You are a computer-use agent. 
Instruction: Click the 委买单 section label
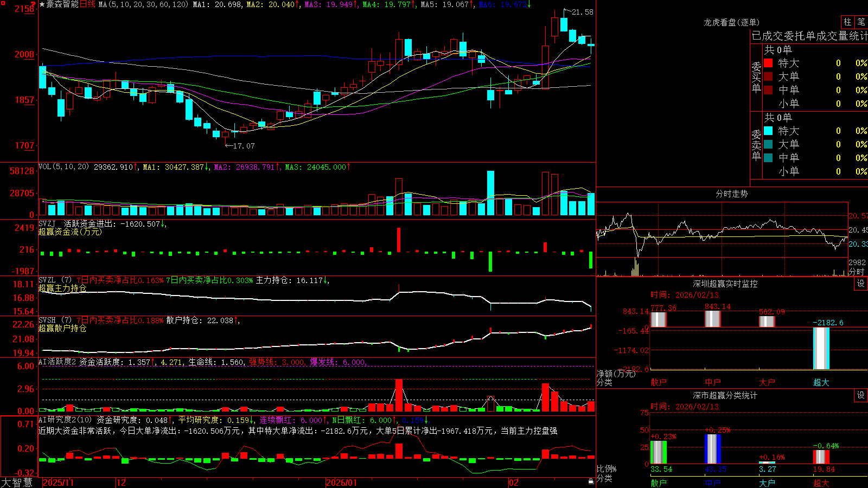(756, 77)
